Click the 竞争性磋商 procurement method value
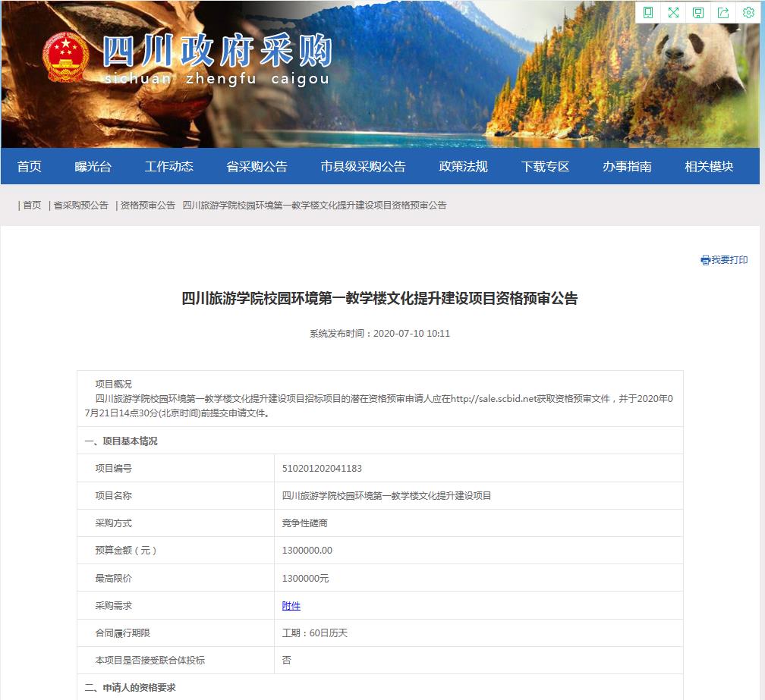Image resolution: width=765 pixels, height=700 pixels. coord(305,523)
